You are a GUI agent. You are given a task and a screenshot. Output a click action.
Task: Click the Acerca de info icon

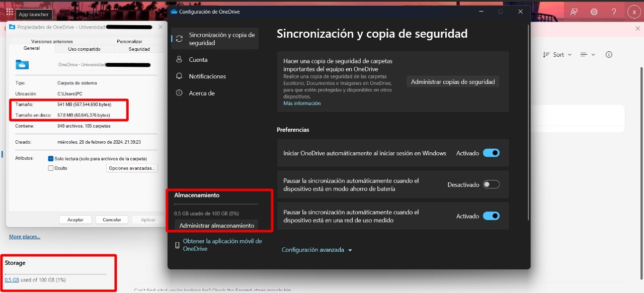point(179,93)
